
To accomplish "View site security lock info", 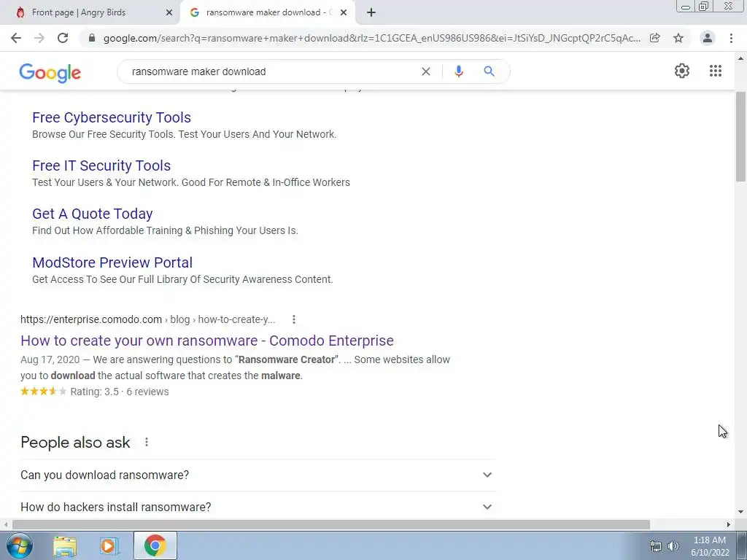I will [92, 38].
